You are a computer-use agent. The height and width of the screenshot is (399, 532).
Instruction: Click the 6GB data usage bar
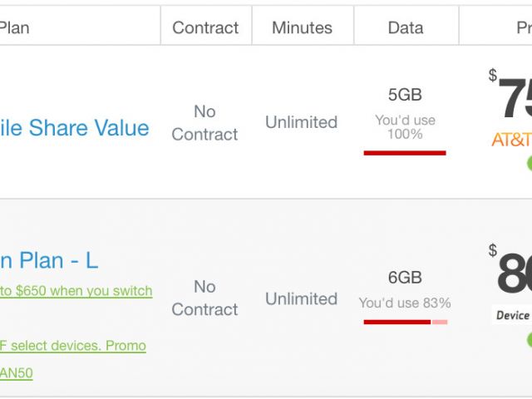coord(405,322)
